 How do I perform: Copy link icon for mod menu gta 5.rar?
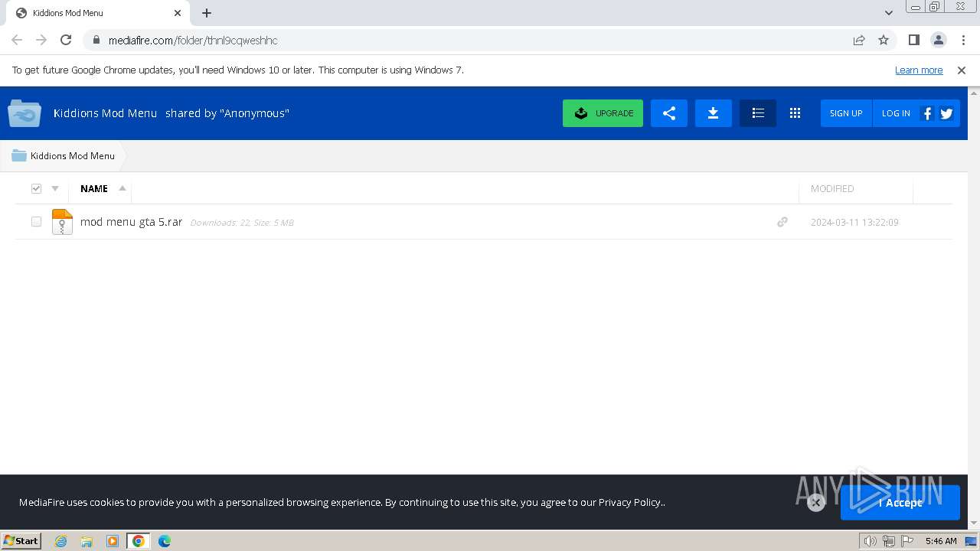coord(782,222)
